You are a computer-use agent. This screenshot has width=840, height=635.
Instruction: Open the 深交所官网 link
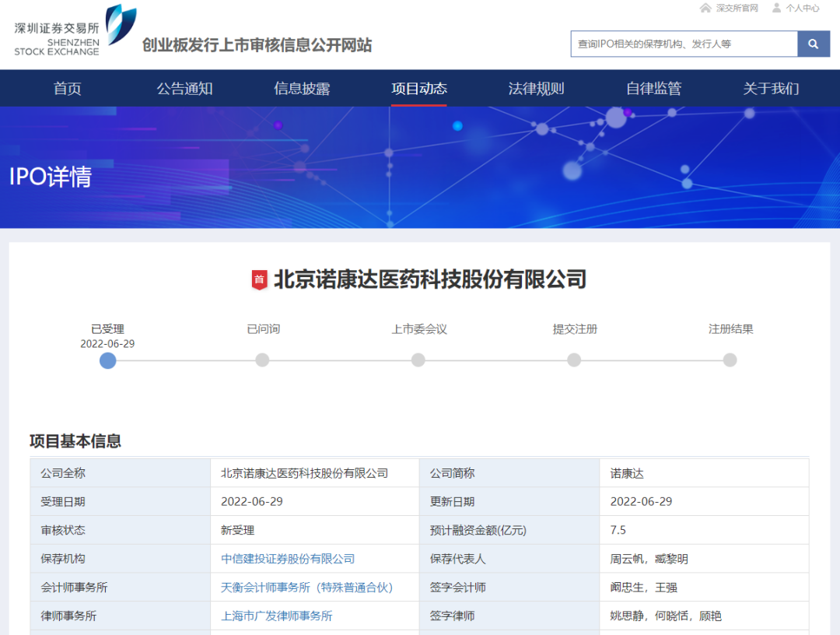point(737,8)
